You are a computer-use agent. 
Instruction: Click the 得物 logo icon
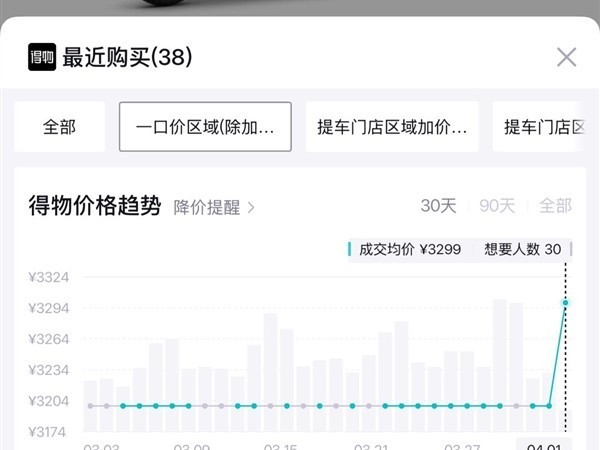(40, 57)
